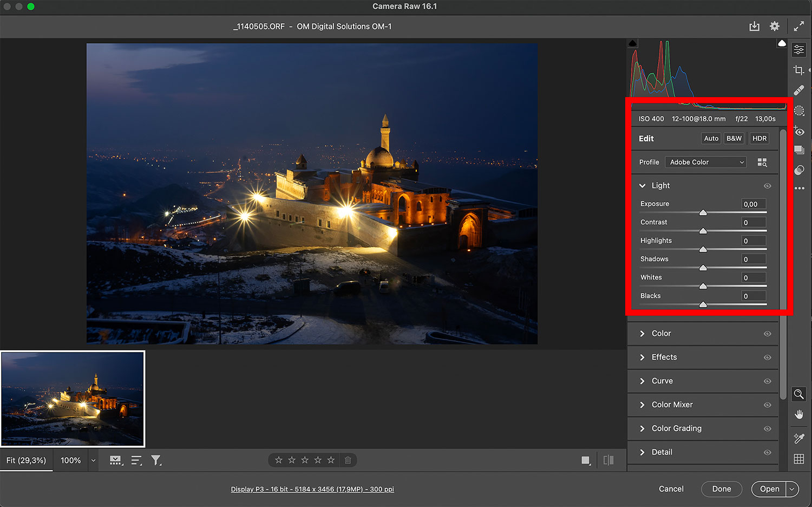Toggle Light panel visibility eye

pos(767,186)
